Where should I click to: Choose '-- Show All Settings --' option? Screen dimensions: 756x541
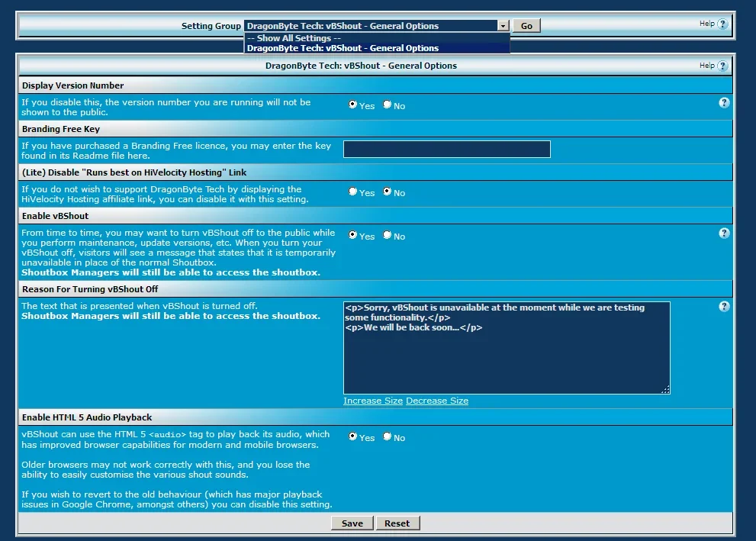[x=377, y=38]
